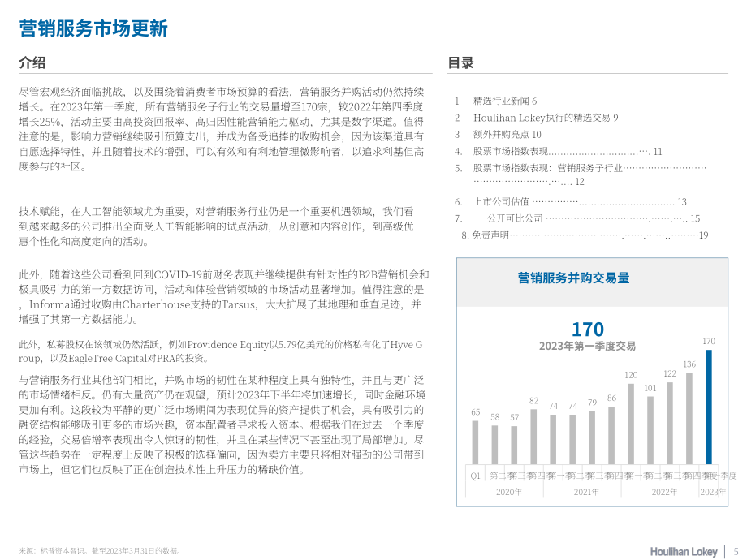Select the gray bar labeled 57
This screenshot has height=560, width=747.
(x=514, y=446)
